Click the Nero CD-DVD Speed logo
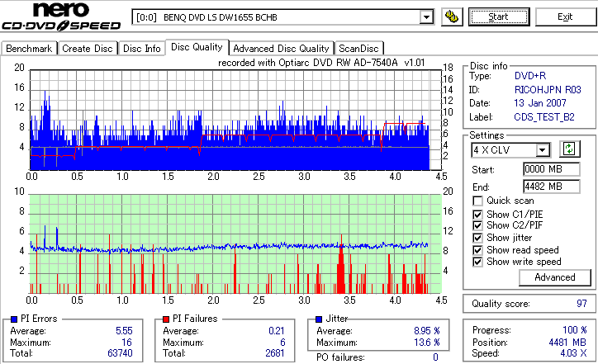 (x=61, y=16)
